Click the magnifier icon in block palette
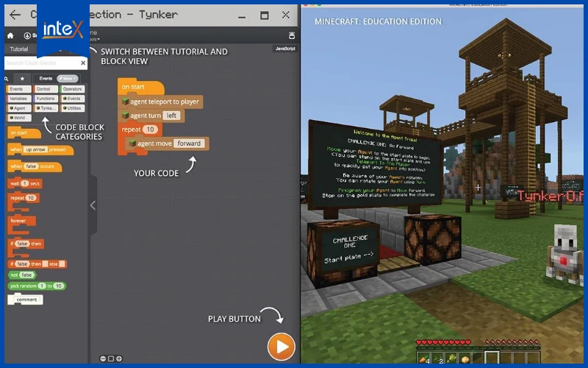The width and height of the screenshot is (588, 368). tap(7, 79)
